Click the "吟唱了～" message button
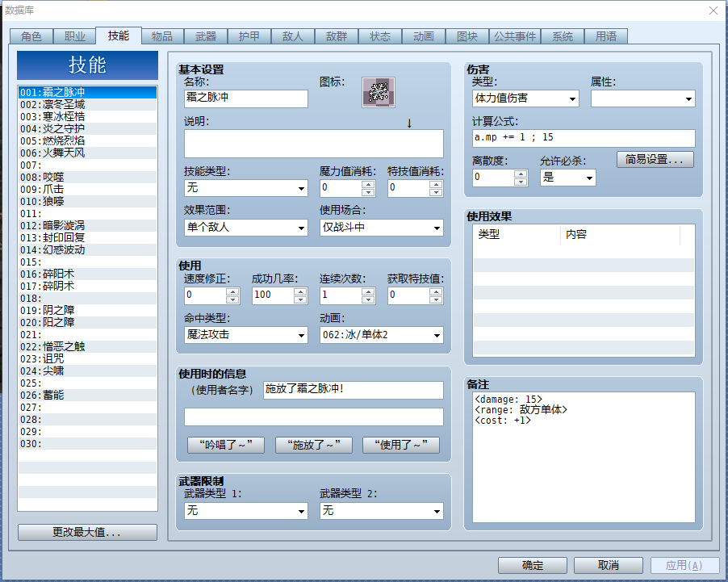The height and width of the screenshot is (582, 728). pos(226,445)
